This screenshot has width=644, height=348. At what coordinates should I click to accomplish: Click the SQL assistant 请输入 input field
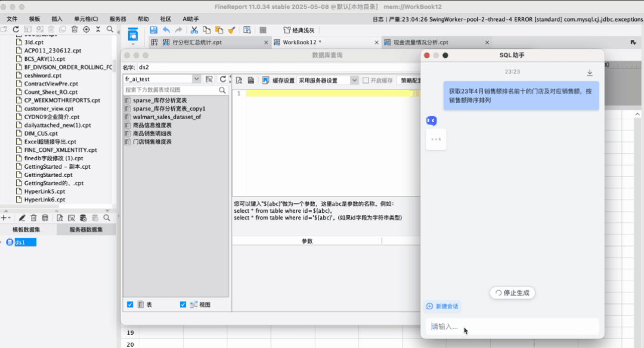[512, 327]
